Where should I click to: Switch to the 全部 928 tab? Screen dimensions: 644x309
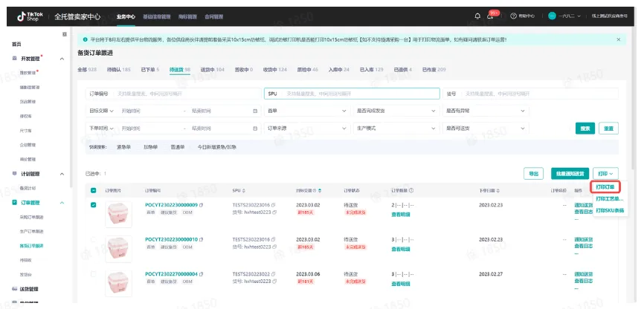coord(87,70)
